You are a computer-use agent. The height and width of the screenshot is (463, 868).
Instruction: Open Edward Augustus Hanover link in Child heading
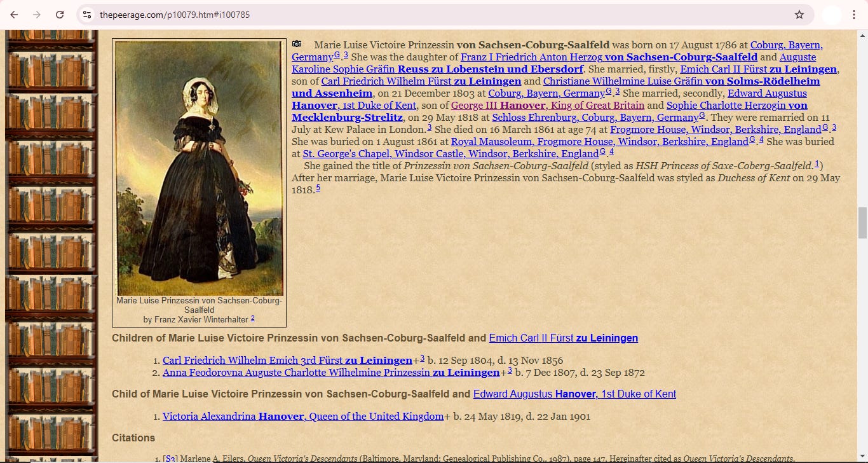(574, 394)
